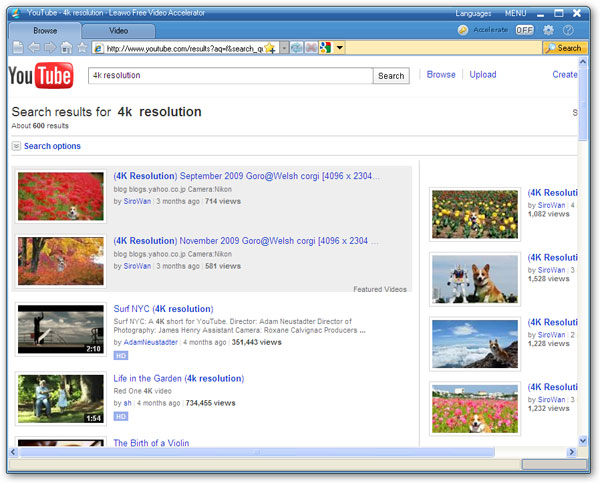The image size is (600, 483).
Task: Open sidebar 4K Resoluti link with 1,528 views
Action: pyautogui.click(x=553, y=257)
